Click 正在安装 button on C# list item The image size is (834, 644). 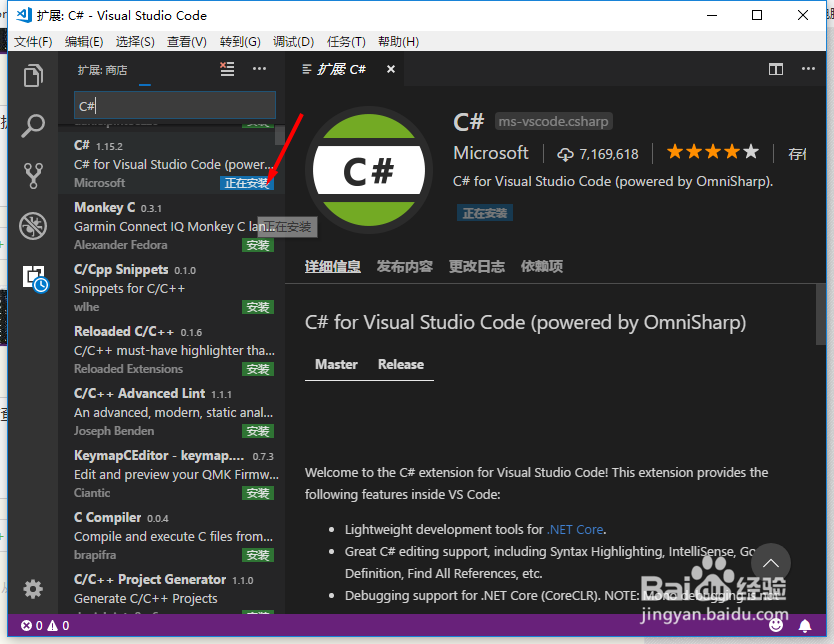coord(247,183)
